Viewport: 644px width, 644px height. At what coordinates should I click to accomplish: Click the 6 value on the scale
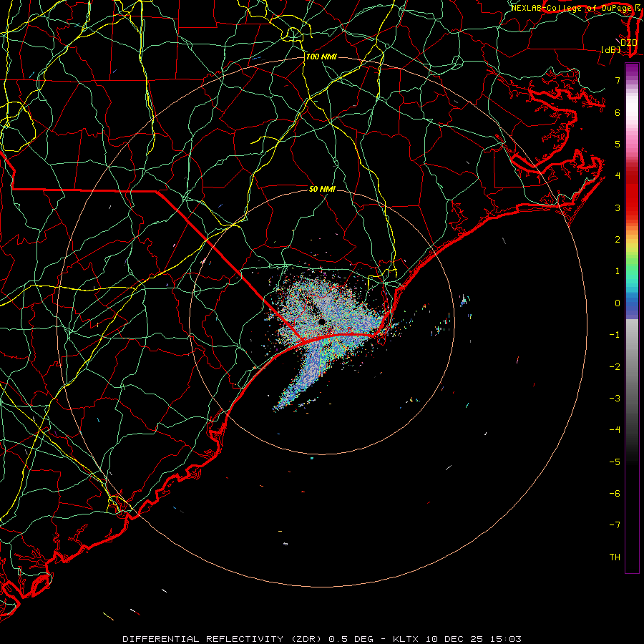coord(618,112)
